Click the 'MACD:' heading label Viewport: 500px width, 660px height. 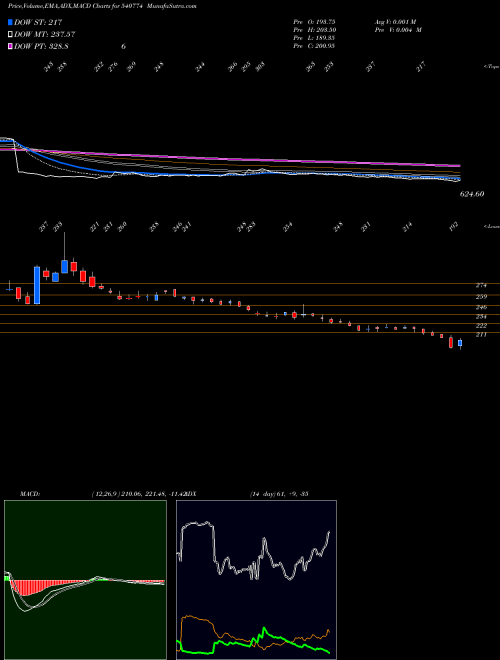(x=30, y=493)
